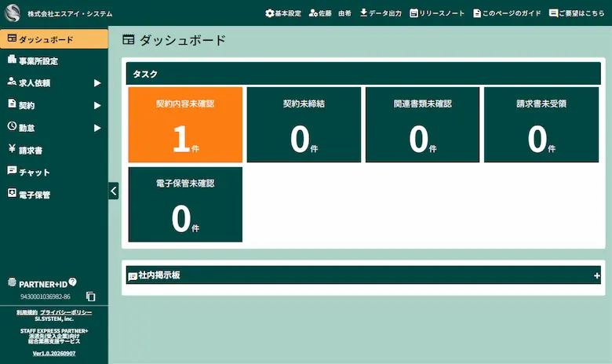Expand the 求人依頼 submenu arrow
Image resolution: width=612 pixels, height=364 pixels.
(x=97, y=83)
